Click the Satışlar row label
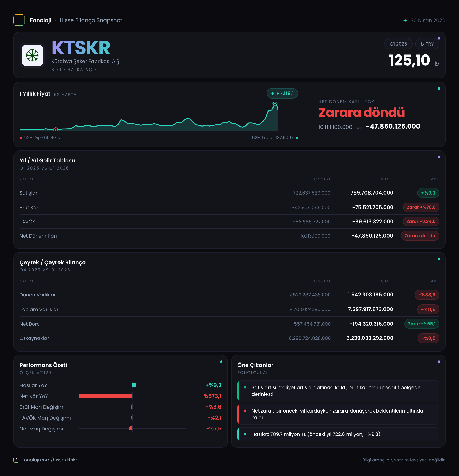 tap(28, 193)
